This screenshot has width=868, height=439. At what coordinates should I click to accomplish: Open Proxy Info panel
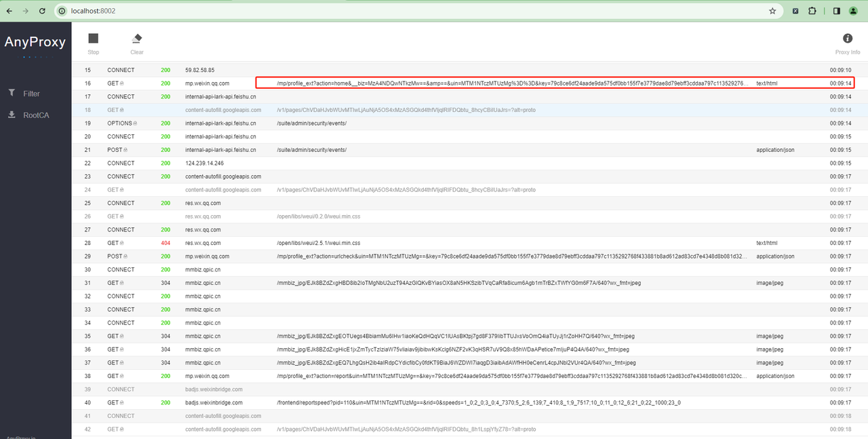(x=847, y=39)
